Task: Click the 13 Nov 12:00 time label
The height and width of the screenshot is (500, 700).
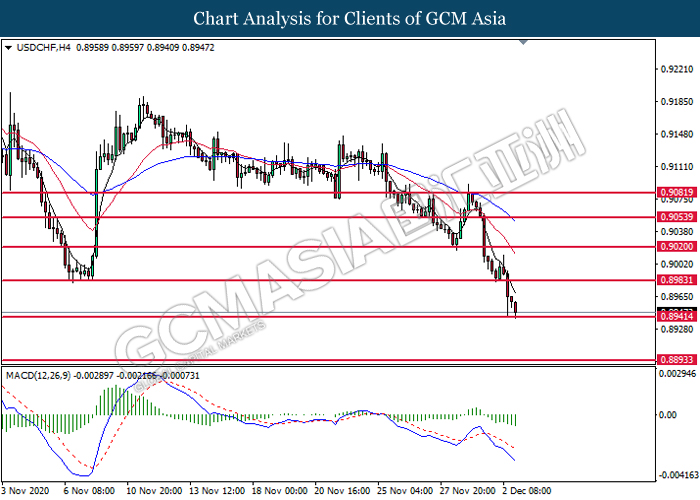Action: point(217,491)
